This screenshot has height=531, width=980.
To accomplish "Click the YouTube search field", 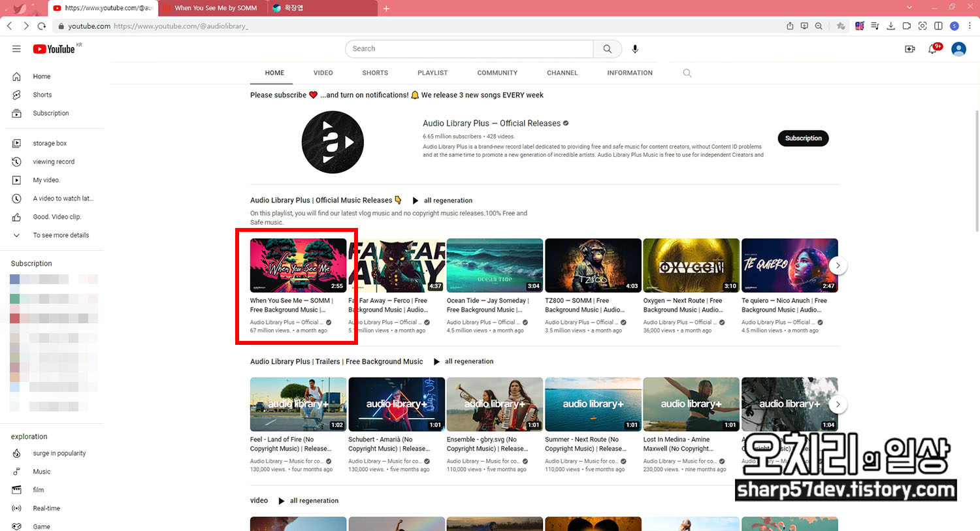I will 469,49.
